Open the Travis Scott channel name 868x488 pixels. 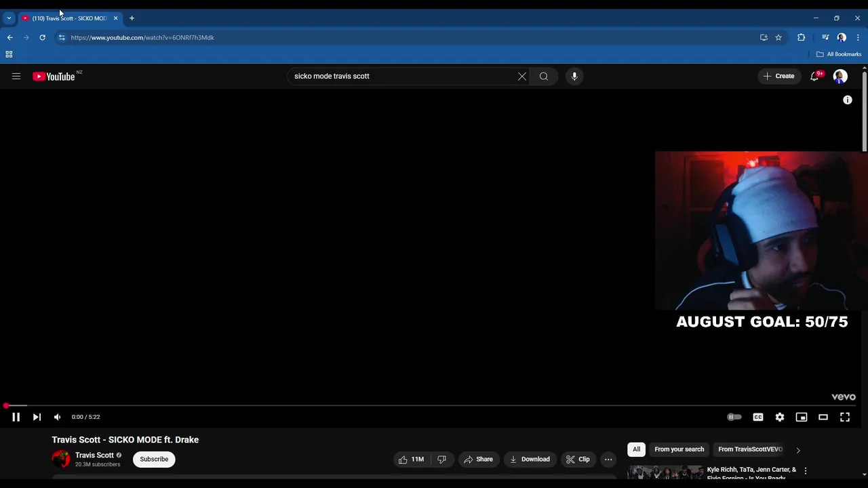click(94, 455)
